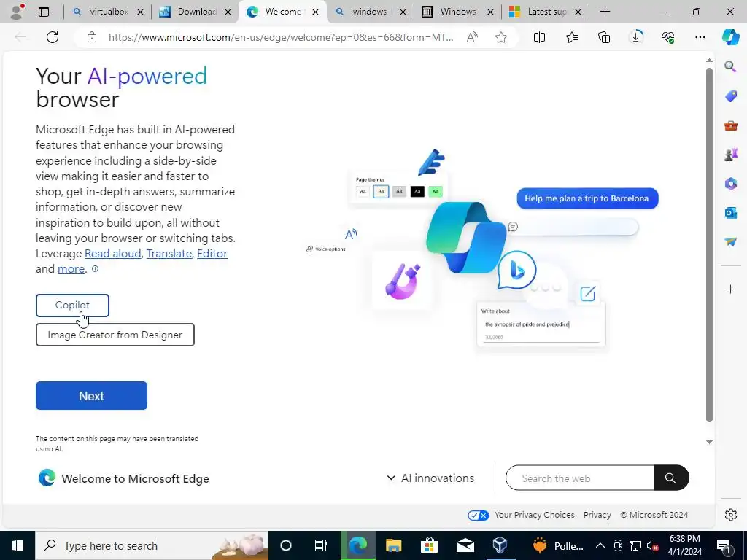Open Windows Start menu
The image size is (747, 560).
[18, 545]
